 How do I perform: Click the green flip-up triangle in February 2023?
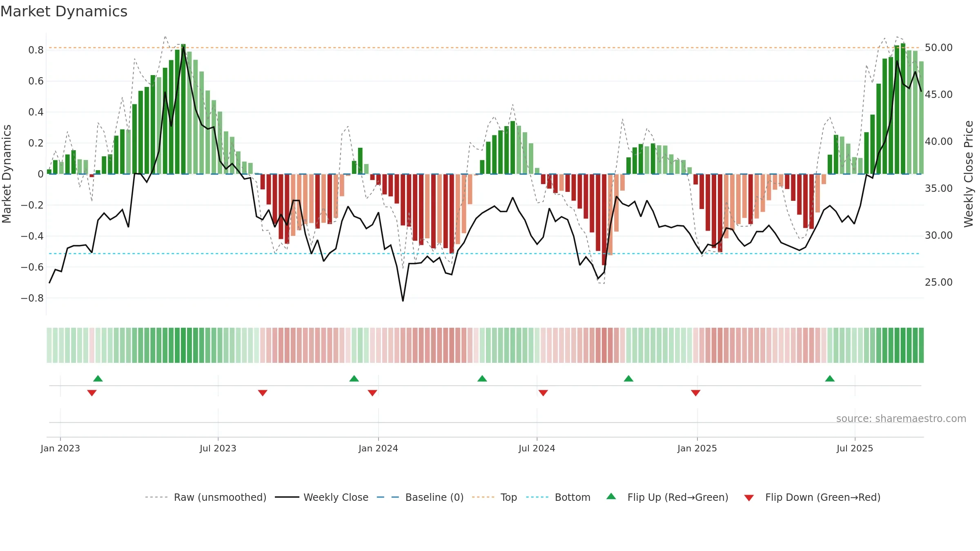[x=98, y=379]
